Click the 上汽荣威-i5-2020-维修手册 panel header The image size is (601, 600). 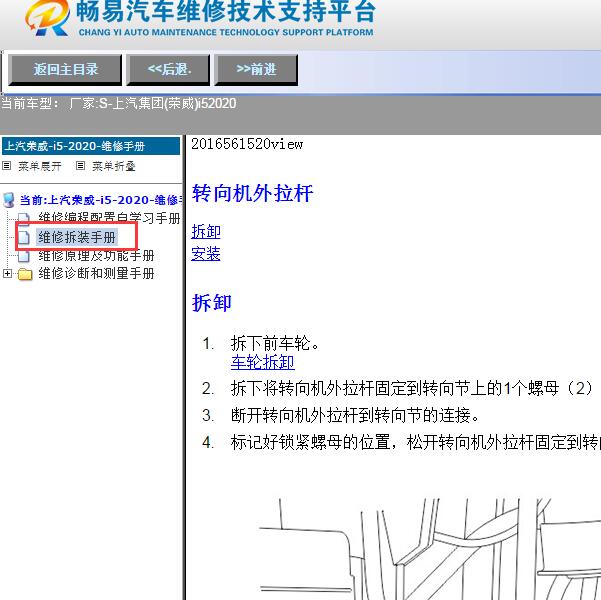(x=91, y=146)
